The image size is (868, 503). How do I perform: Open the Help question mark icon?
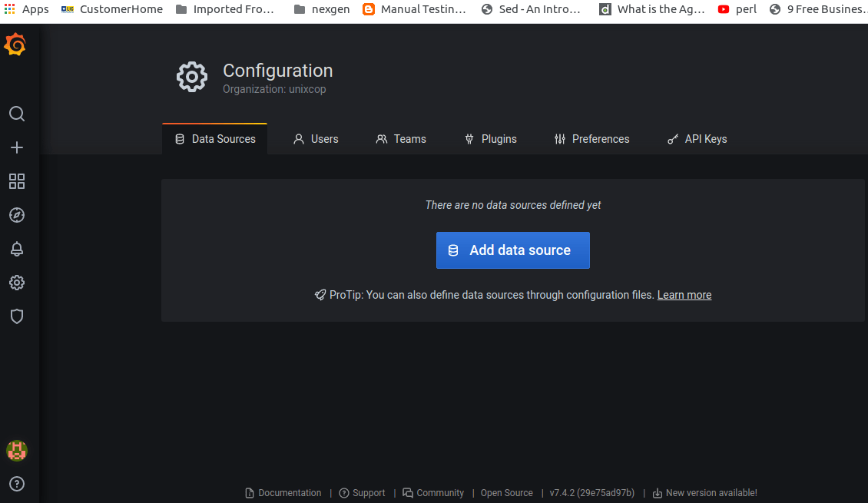coord(17,484)
